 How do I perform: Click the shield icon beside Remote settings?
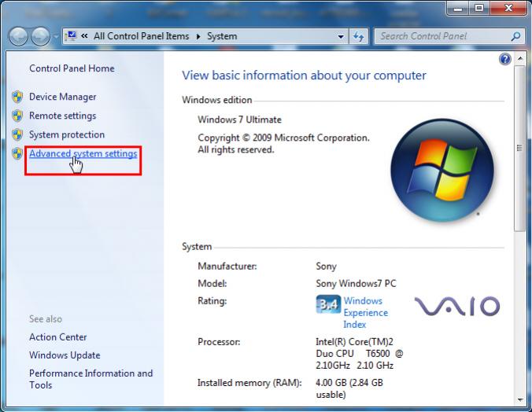(17, 116)
